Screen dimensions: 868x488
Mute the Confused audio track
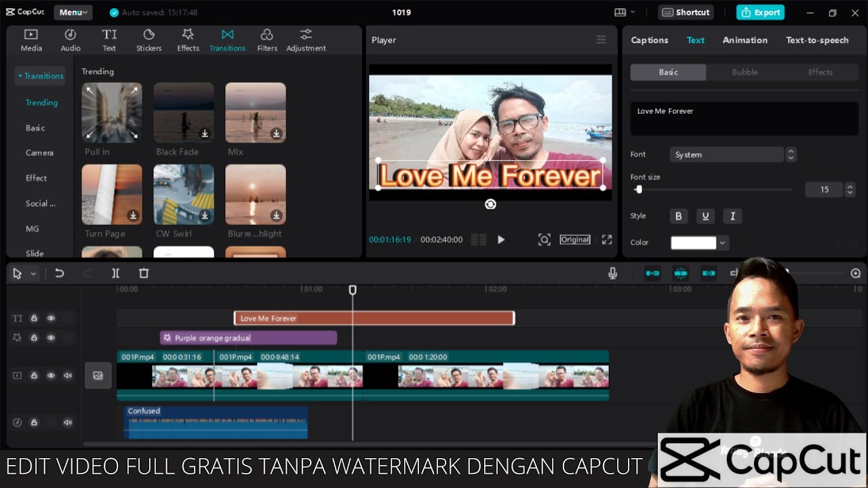pos(67,422)
